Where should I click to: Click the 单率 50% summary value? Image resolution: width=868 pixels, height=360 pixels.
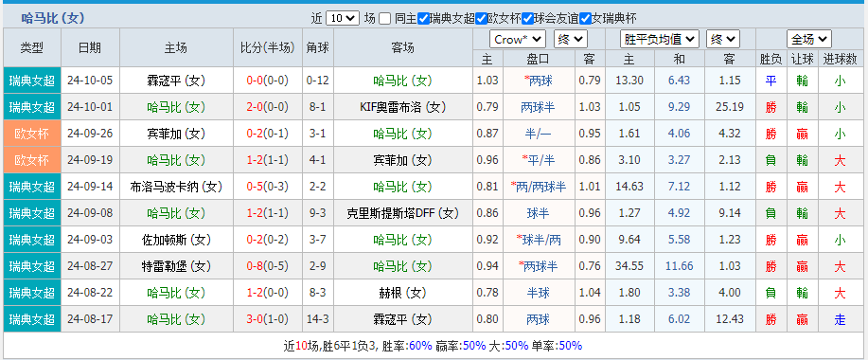pyautogui.click(x=571, y=346)
